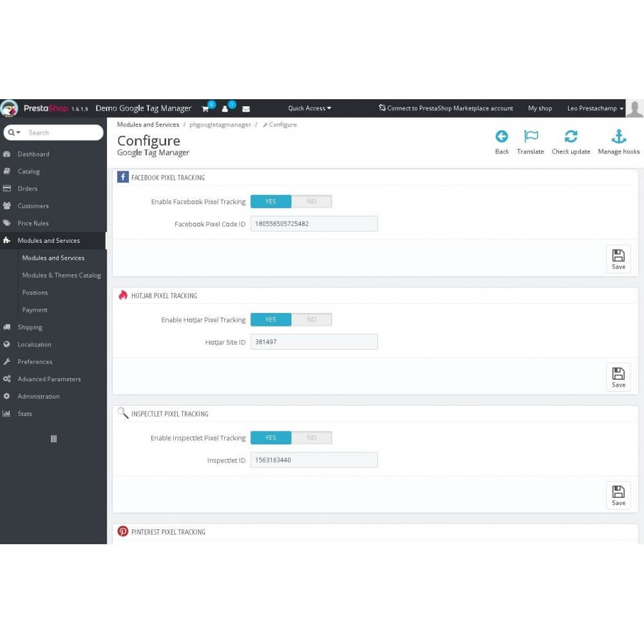Click the user avatar picture

pyautogui.click(x=634, y=108)
